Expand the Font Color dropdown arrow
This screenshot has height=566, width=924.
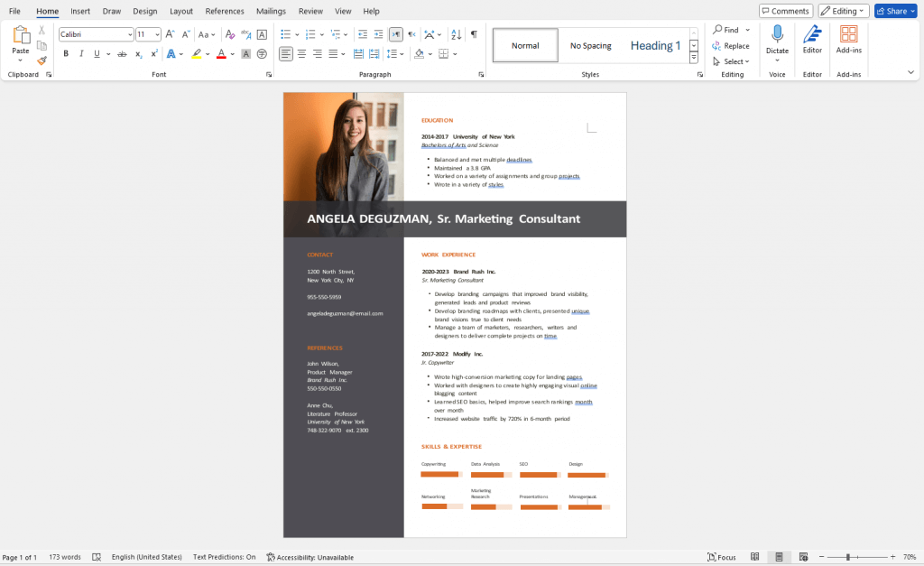[x=231, y=53]
